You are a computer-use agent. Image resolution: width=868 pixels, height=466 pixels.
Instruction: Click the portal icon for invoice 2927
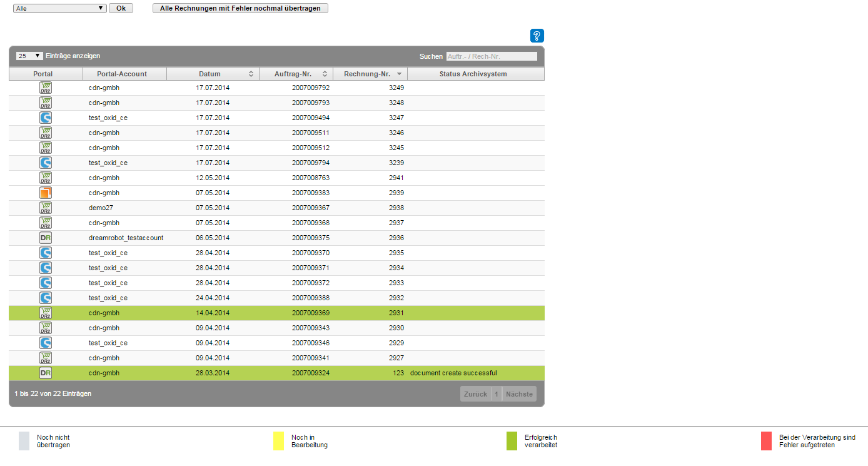pyautogui.click(x=46, y=358)
